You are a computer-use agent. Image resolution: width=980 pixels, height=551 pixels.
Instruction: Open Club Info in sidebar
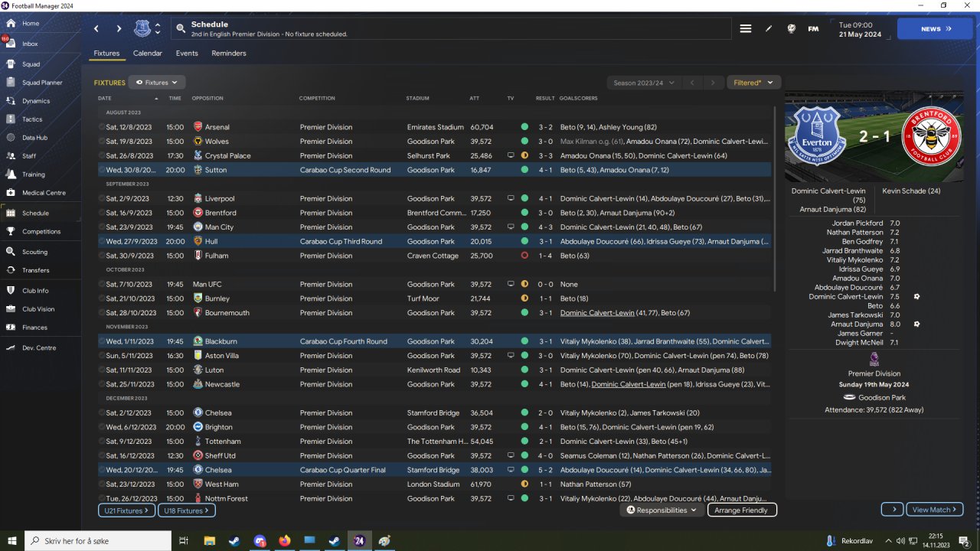(x=35, y=291)
